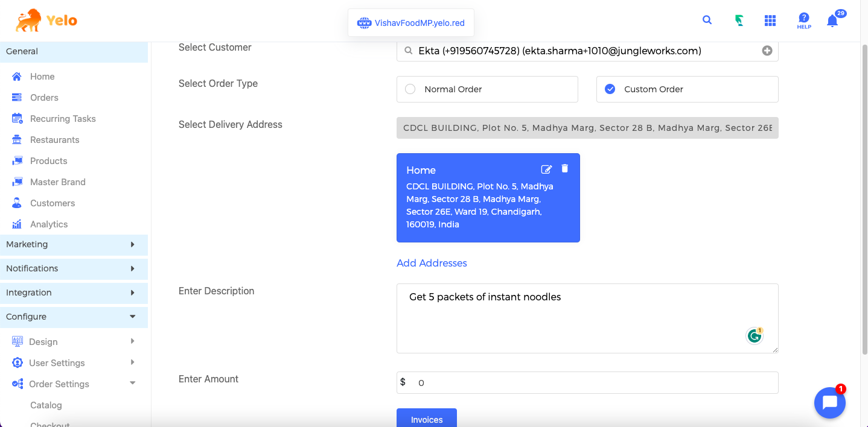Click the Orders sidebar icon
868x427 pixels.
coord(17,98)
